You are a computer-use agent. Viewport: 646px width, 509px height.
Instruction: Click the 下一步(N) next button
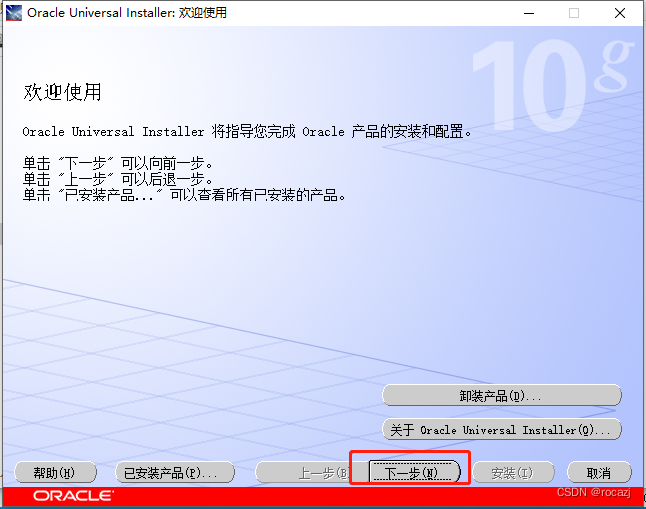pyautogui.click(x=415, y=472)
